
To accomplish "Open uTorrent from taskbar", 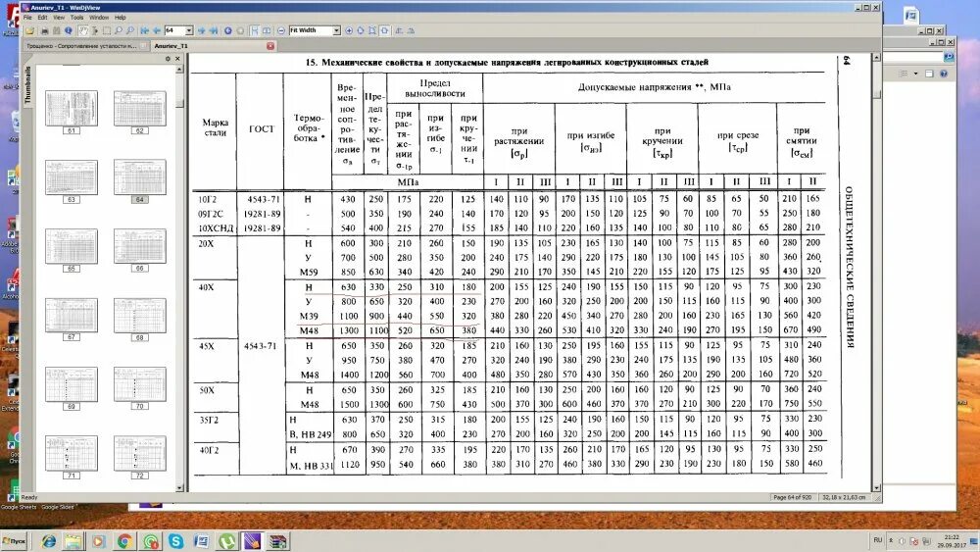I will pos(227,541).
